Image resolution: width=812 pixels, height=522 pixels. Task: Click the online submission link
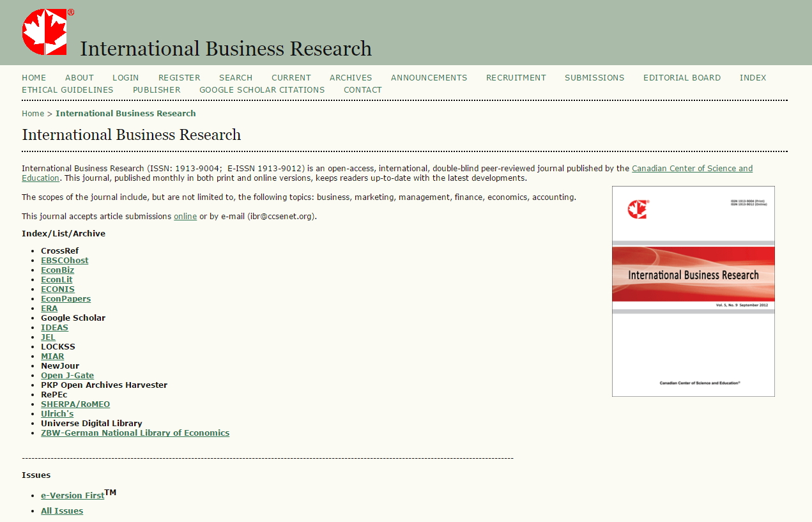click(x=185, y=217)
